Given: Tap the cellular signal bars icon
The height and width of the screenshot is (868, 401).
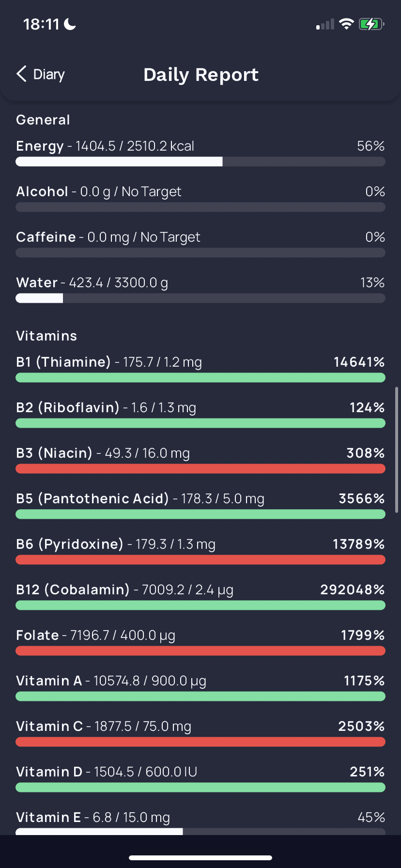Looking at the screenshot, I should [325, 24].
